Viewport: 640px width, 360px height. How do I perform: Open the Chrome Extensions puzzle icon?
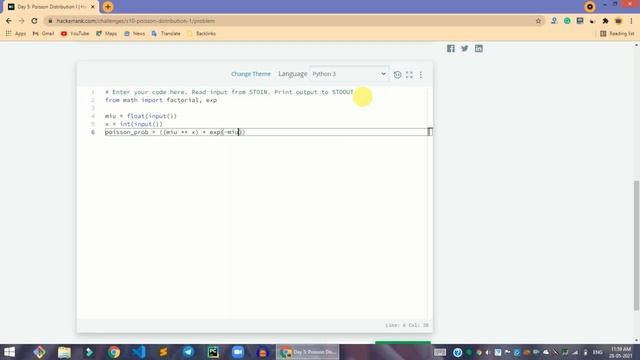click(x=605, y=21)
